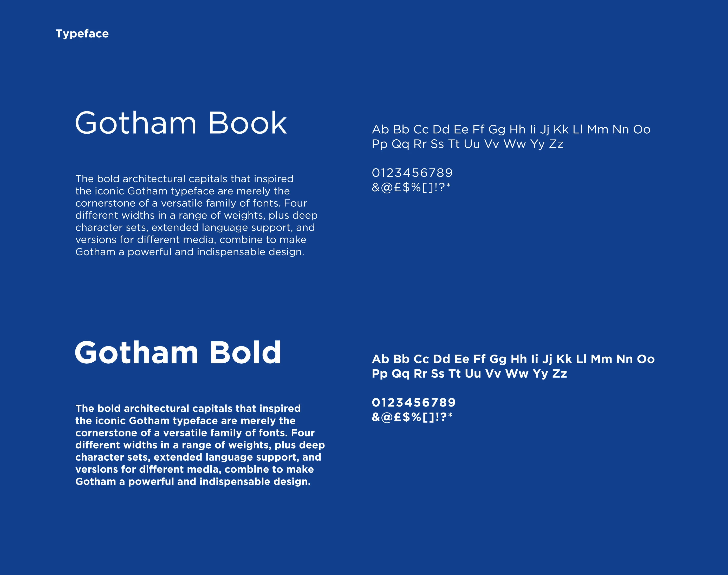
Task: Click the Gotham Bold description paragraph
Action: tap(200, 445)
